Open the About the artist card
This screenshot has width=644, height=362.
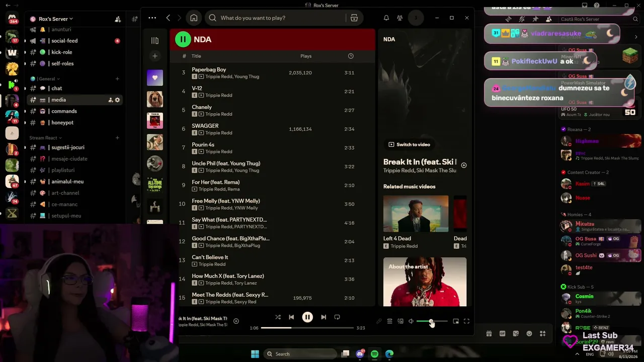425,282
